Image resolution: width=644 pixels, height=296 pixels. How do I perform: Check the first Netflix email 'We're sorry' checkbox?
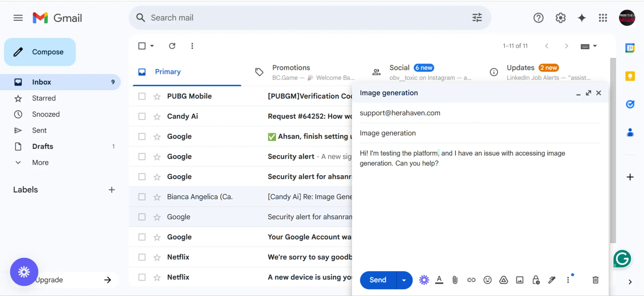pyautogui.click(x=142, y=257)
